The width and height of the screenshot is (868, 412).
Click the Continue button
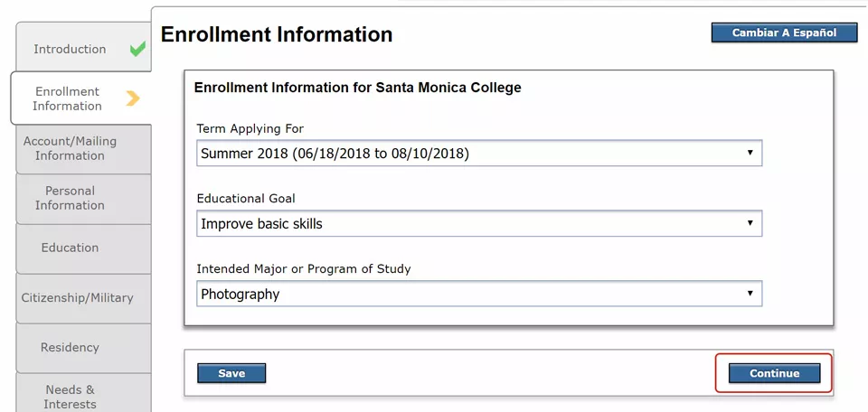(774, 373)
